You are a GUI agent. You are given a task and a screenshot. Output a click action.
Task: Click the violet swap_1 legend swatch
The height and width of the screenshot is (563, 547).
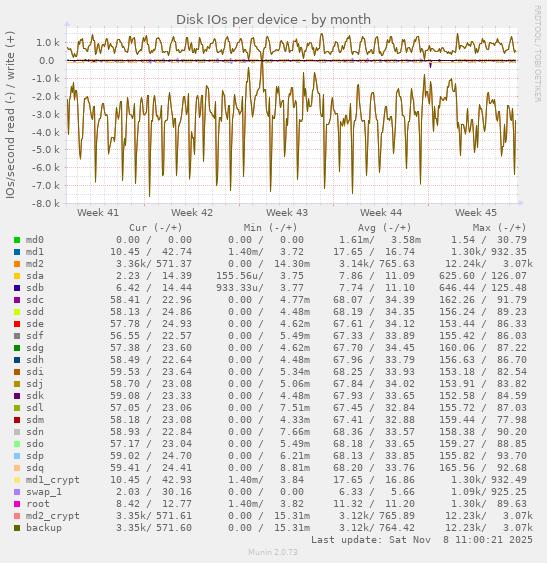coord(17,492)
